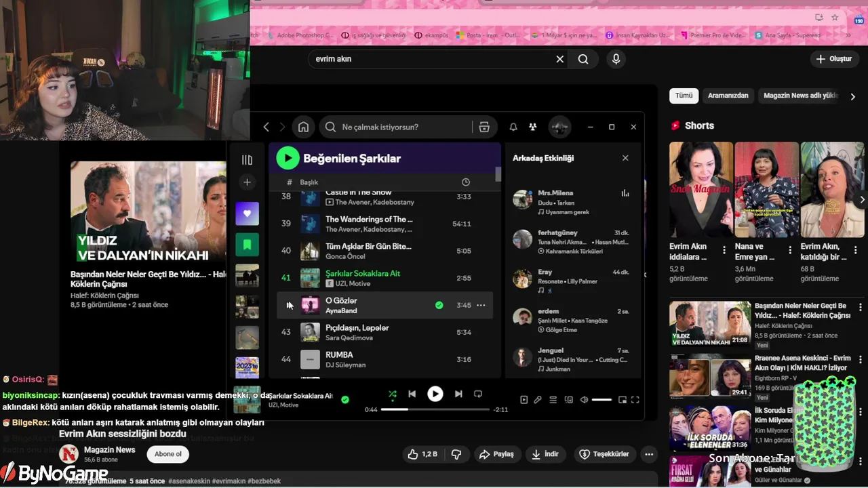Play the O Gözler track row

384,305
